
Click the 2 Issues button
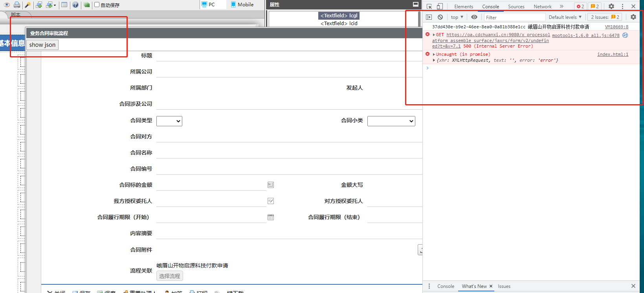click(x=605, y=17)
